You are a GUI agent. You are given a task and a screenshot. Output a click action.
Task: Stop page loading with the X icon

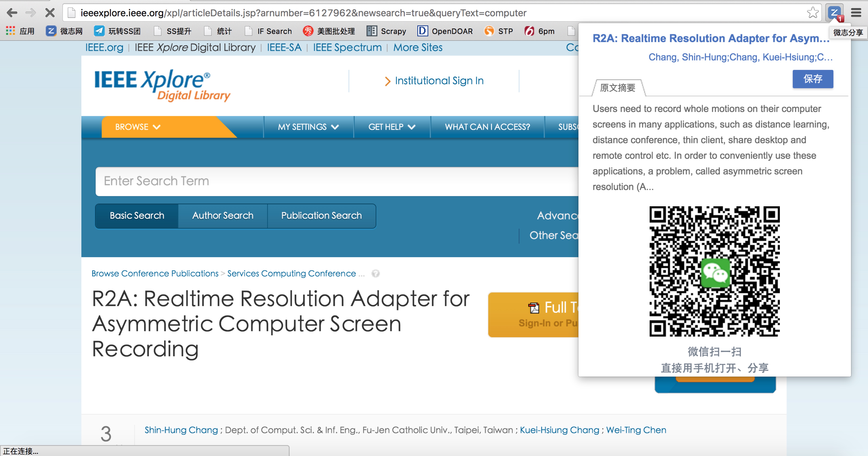(x=50, y=13)
